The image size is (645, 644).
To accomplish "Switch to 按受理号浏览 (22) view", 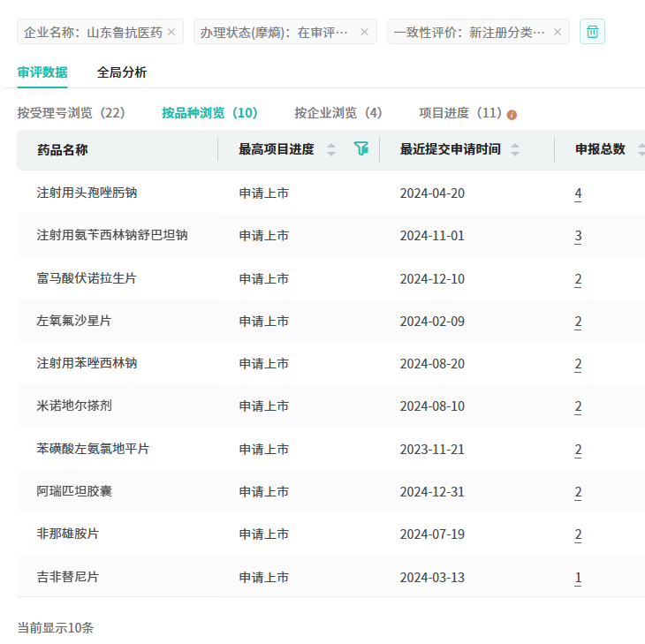I will pos(72,113).
